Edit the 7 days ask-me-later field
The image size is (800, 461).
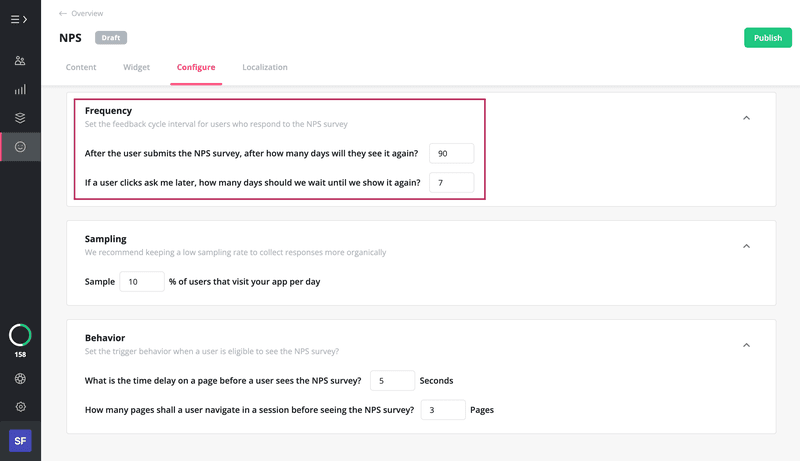click(x=452, y=183)
